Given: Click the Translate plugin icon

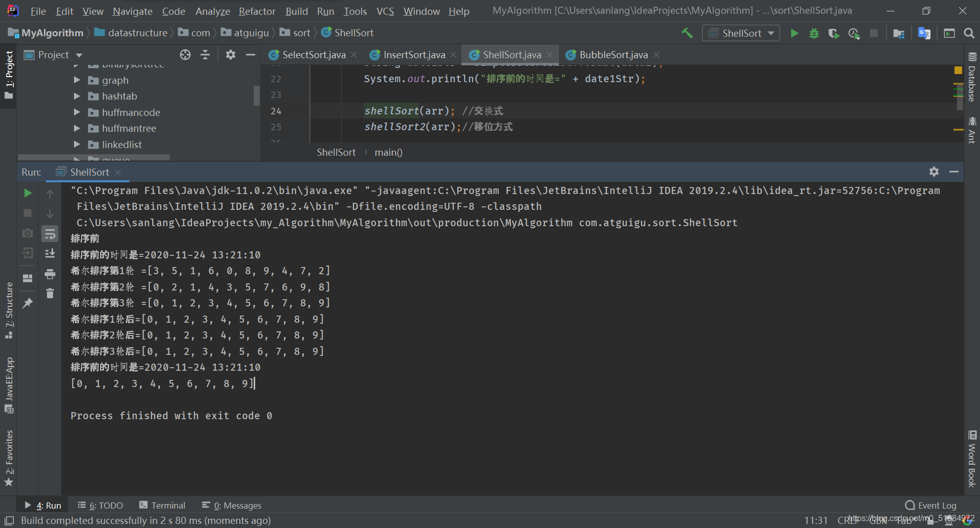Looking at the screenshot, I should click(924, 33).
